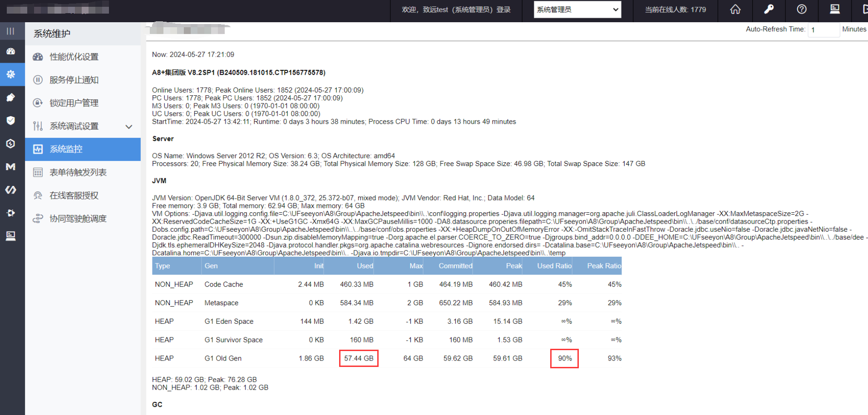Screen dimensions: 868x415
Task: Select 锁定用户管理 in sidebar
Action: (74, 103)
